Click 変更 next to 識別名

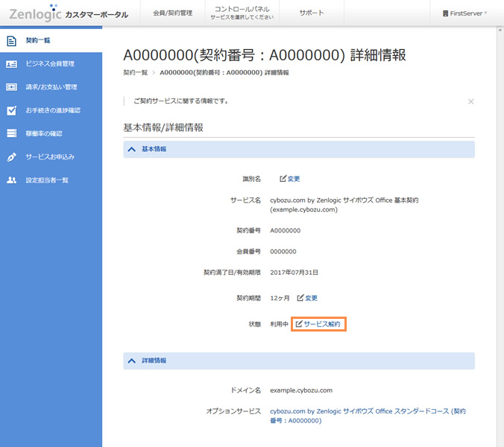pos(289,179)
